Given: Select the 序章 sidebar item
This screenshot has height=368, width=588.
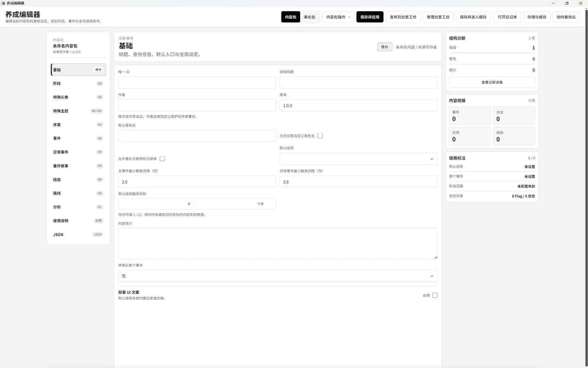Looking at the screenshot, I should [x=78, y=125].
